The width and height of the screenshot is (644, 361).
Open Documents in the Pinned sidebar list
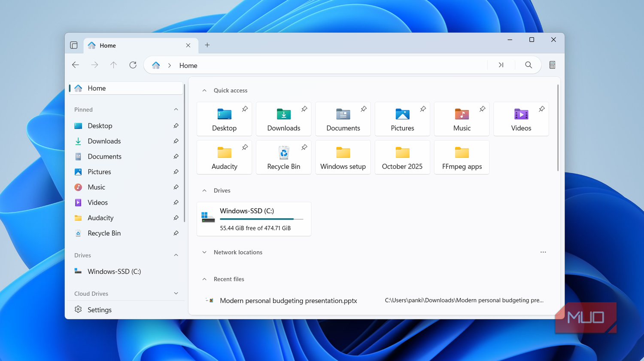pos(126,156)
